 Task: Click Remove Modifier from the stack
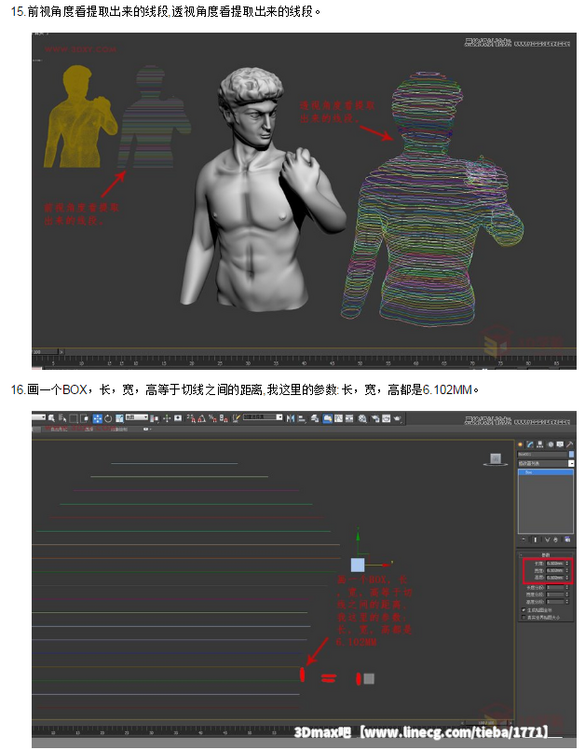[556, 540]
